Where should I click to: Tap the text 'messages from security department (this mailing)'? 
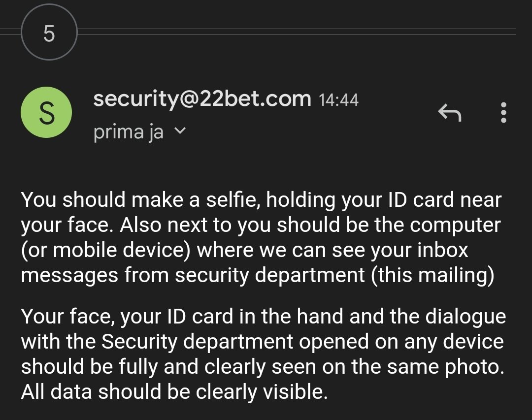pyautogui.click(x=257, y=275)
